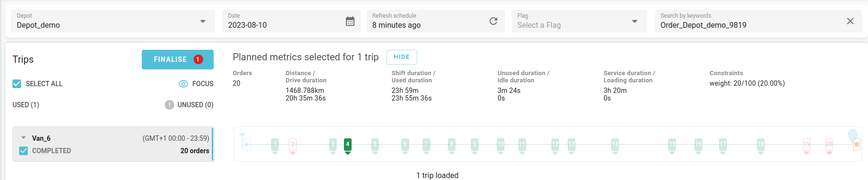868x180 pixels.
Task: Open the date picker calendar icon
Action: pos(350,21)
